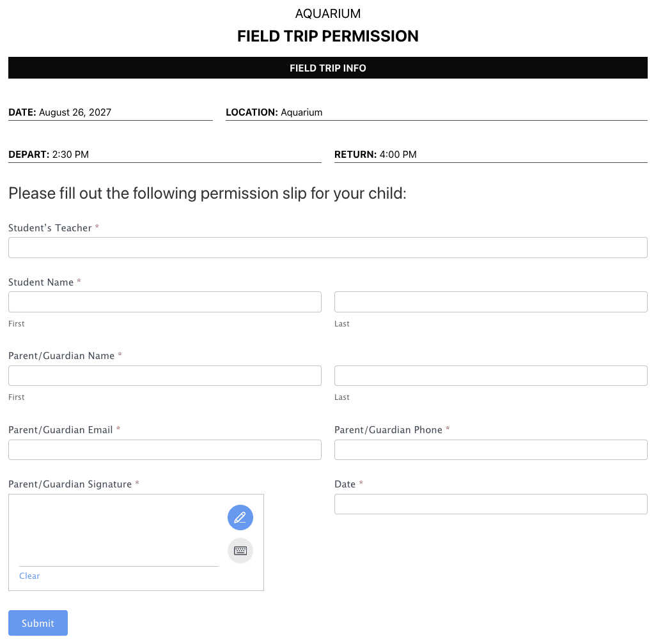
Task: Switch to keyboard typed signature icon
Action: pos(240,551)
